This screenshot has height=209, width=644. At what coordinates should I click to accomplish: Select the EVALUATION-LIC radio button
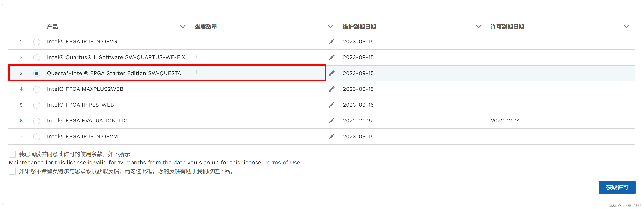click(37, 121)
